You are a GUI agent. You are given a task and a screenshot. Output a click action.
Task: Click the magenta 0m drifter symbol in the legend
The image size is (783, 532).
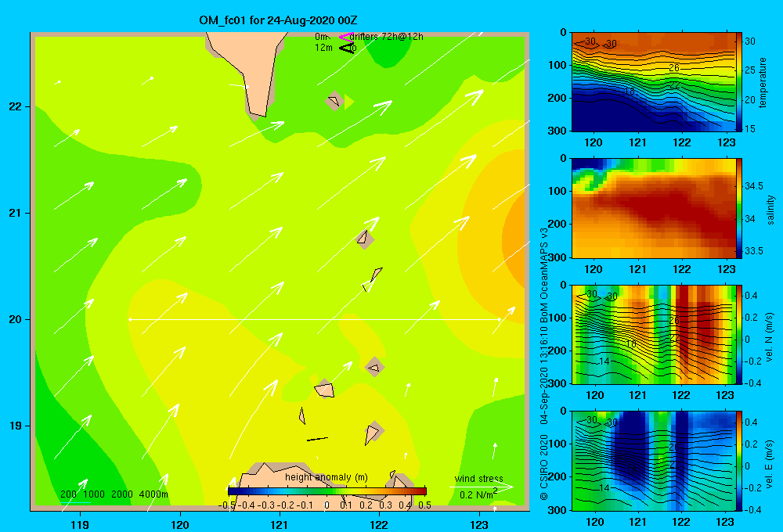(345, 37)
